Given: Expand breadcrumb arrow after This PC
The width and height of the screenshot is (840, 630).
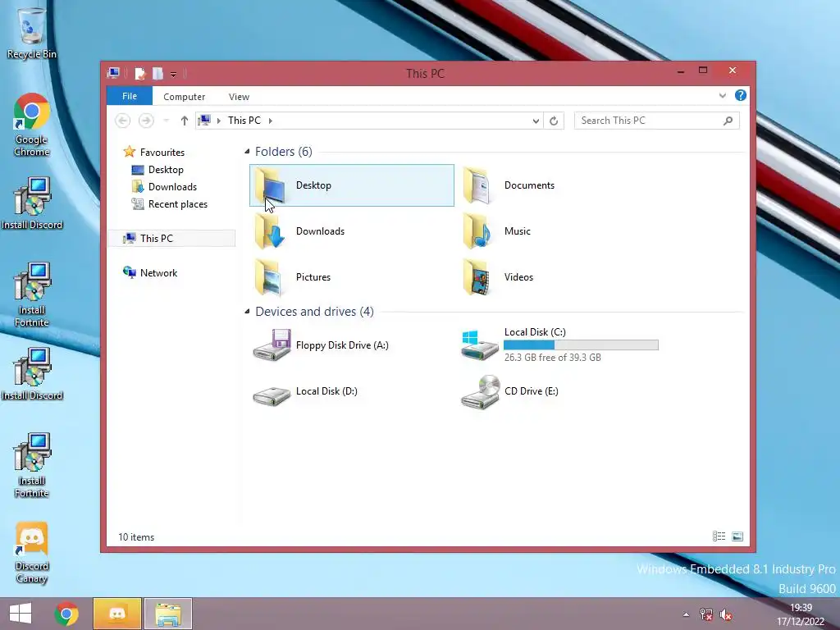Looking at the screenshot, I should [x=270, y=121].
